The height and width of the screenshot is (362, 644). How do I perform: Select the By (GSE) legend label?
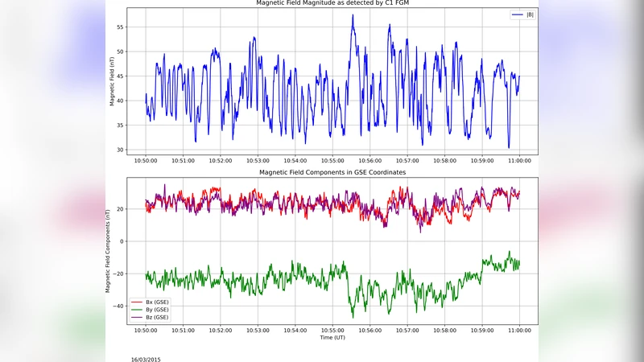157,309
